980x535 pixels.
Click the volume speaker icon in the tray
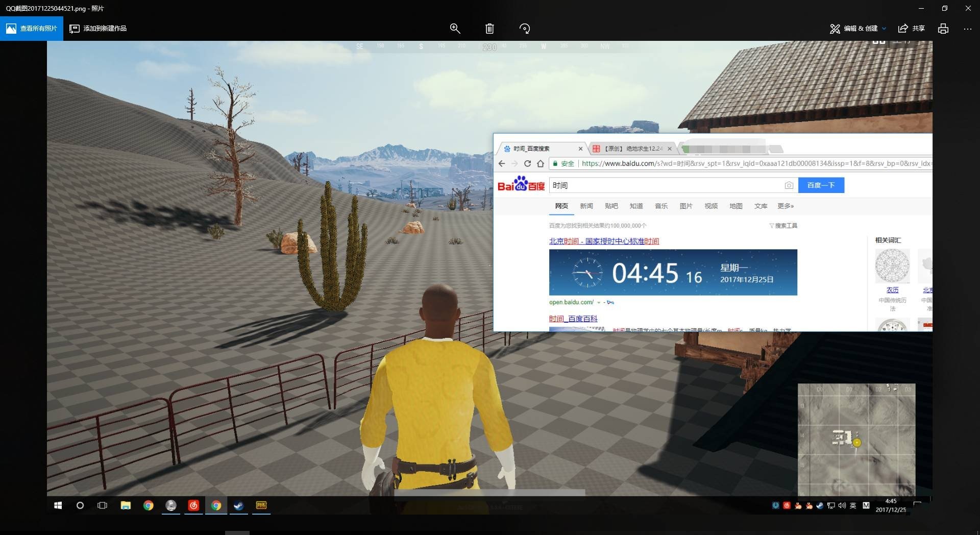click(x=842, y=505)
